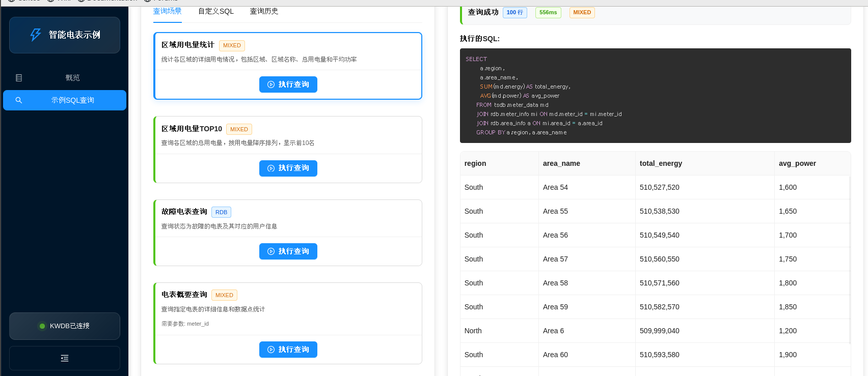Image resolution: width=868 pixels, height=376 pixels.
Task: Click the overview list icon in sidebar
Action: pos(19,78)
